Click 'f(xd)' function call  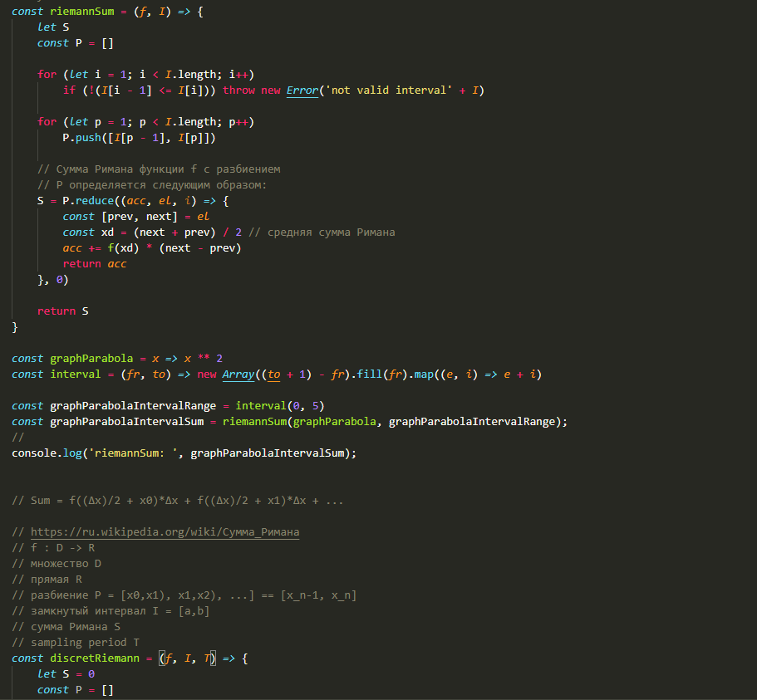(123, 248)
